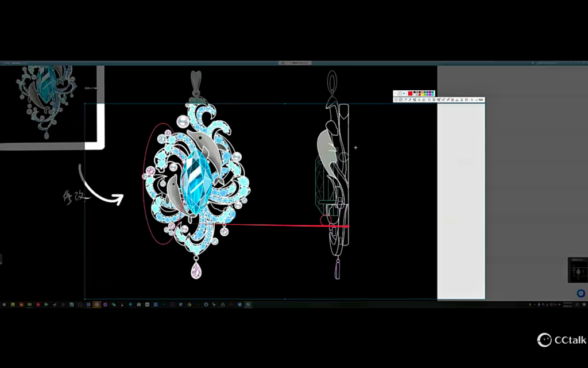Screen dimensions: 588x368
Task: Choose the arrow drawing tool
Action: click(405, 100)
